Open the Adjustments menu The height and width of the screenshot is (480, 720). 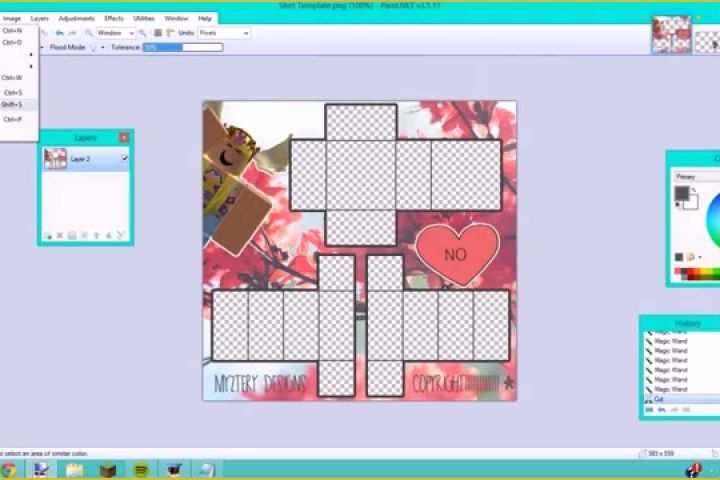(x=76, y=19)
